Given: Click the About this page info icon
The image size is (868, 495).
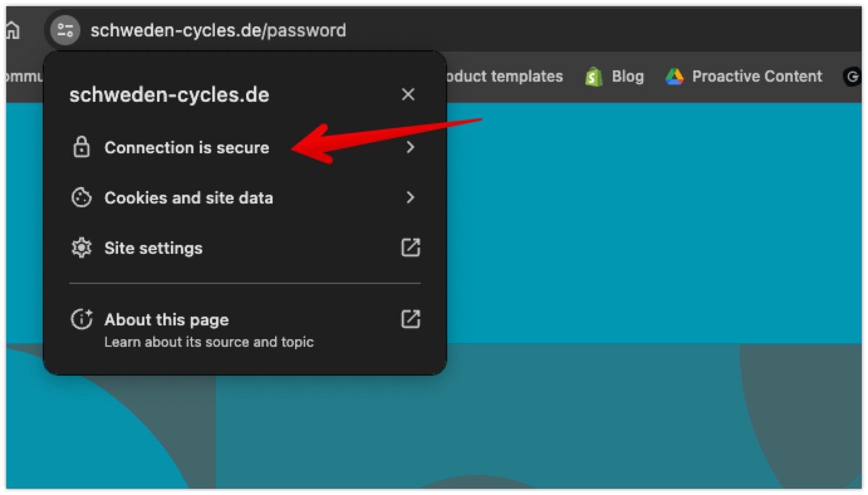Looking at the screenshot, I should click(x=82, y=320).
